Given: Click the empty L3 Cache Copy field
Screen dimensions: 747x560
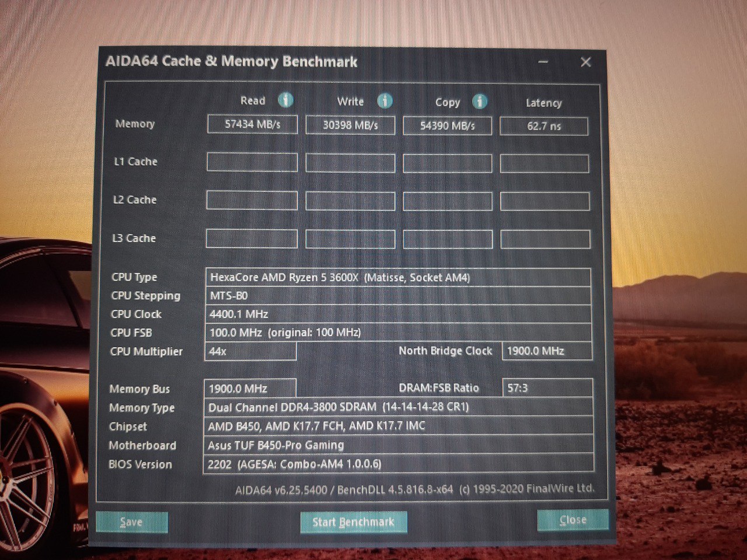Looking at the screenshot, I should pyautogui.click(x=448, y=240).
